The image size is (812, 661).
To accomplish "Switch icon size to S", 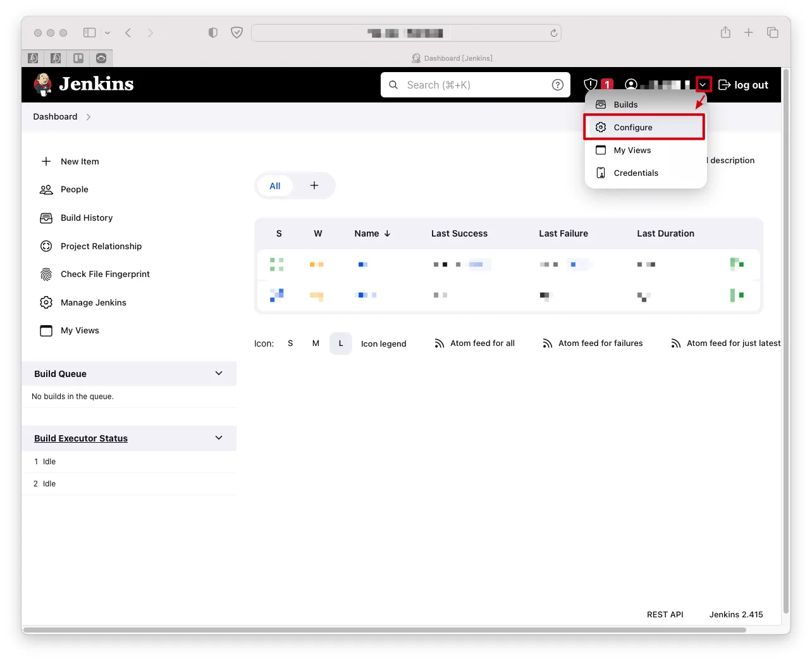I will [290, 343].
